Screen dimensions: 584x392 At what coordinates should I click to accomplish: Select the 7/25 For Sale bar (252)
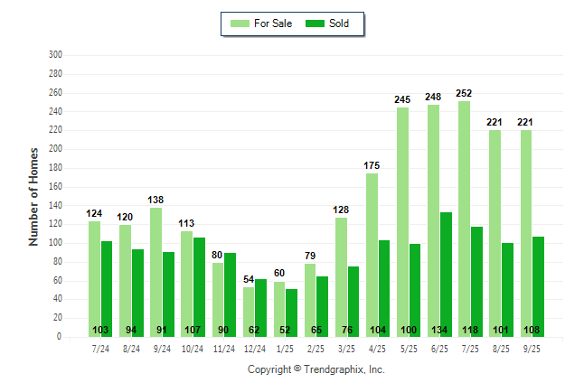tap(464, 219)
